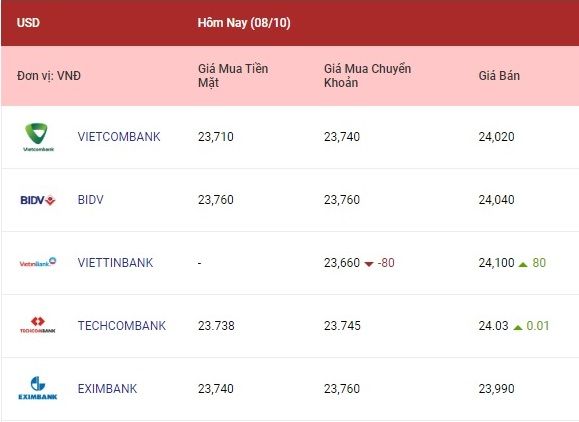Click the Hôm Nay (08/10) header
Viewport: 579px width, 422px height.
(x=244, y=23)
